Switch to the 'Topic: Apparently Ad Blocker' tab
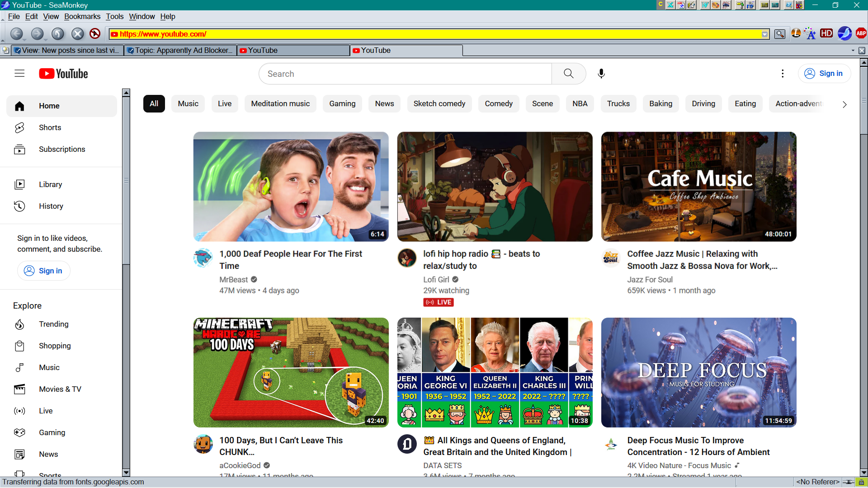 point(180,51)
